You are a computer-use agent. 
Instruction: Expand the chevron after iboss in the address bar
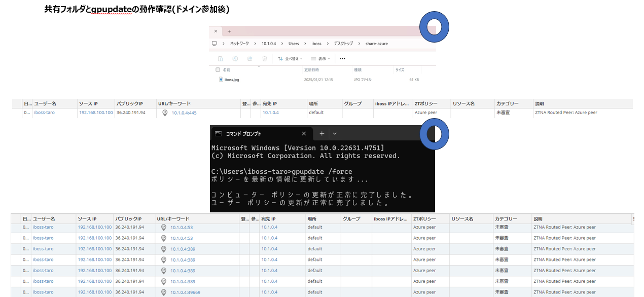click(328, 44)
